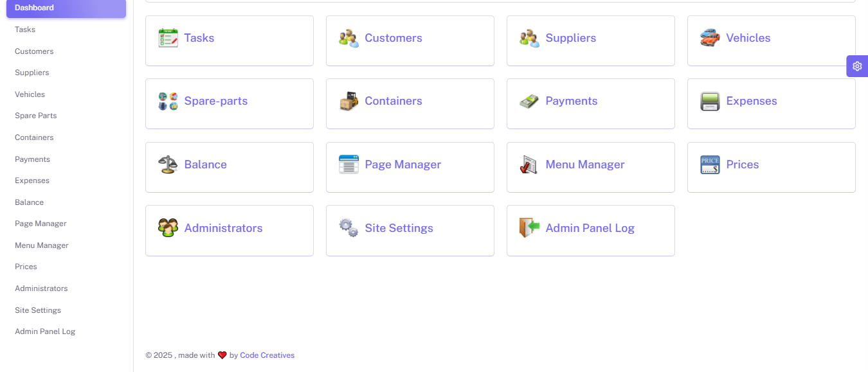The width and height of the screenshot is (868, 372).
Task: Click the Containers forklift icon
Action: click(x=348, y=102)
